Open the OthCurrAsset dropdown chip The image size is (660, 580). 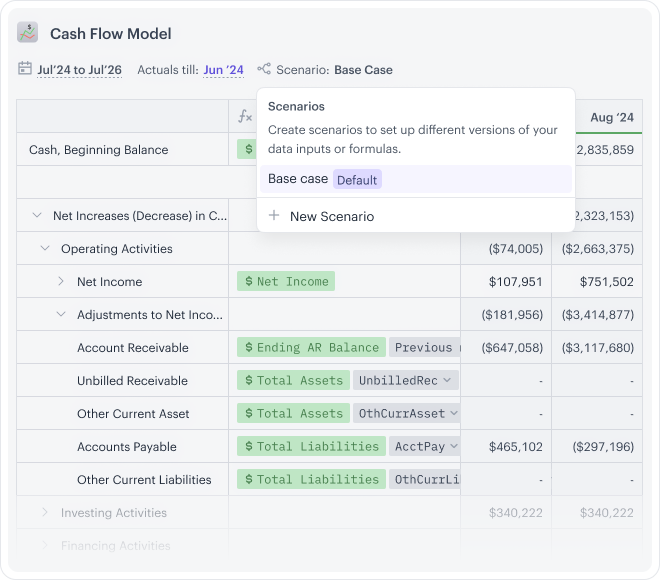[x=407, y=413]
